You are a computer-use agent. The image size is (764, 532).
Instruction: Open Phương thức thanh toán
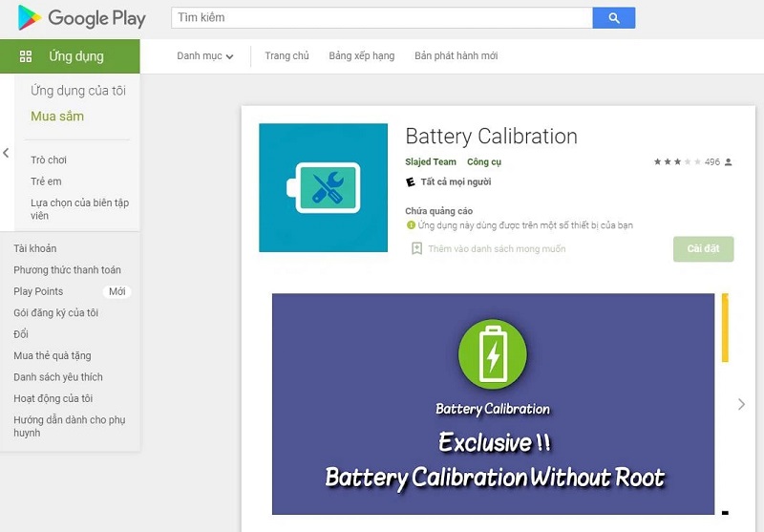pyautogui.click(x=67, y=270)
